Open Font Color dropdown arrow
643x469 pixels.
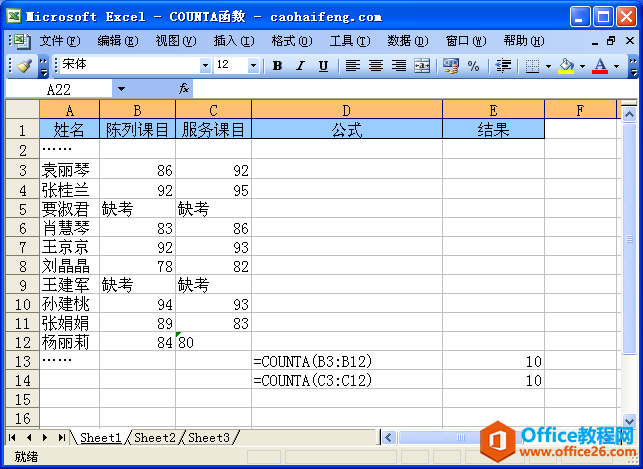(616, 66)
